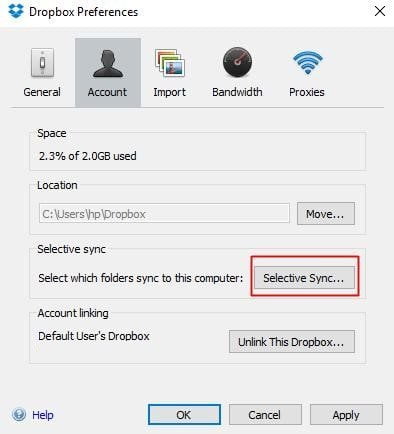The height and width of the screenshot is (434, 394).
Task: Open Proxies via the blue wifi icon
Action: click(x=307, y=62)
